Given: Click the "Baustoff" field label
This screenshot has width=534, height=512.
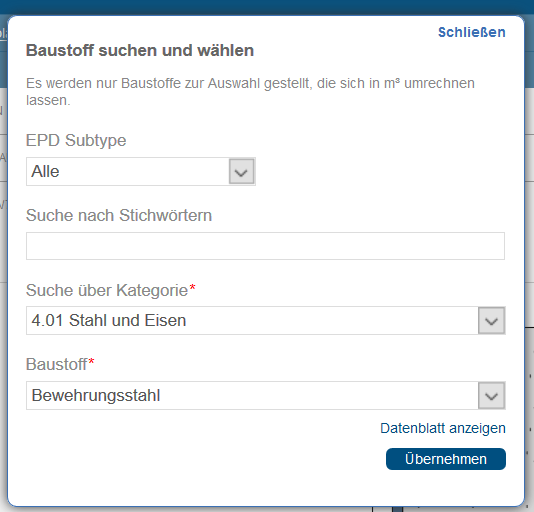Looking at the screenshot, I should 56,364.
